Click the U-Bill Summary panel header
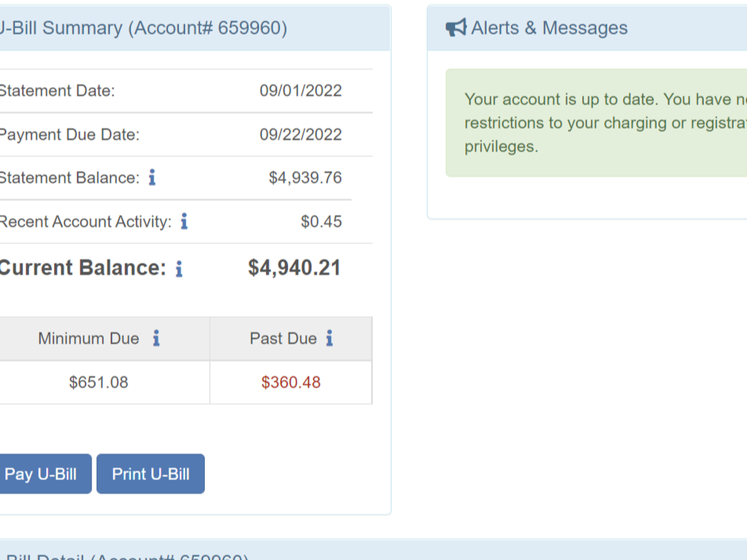 point(143,28)
